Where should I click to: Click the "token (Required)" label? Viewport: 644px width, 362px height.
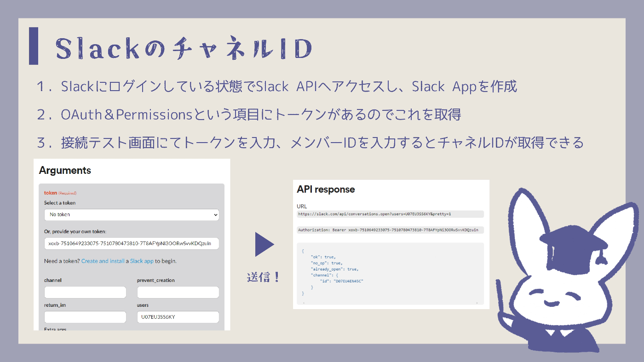[x=60, y=193]
